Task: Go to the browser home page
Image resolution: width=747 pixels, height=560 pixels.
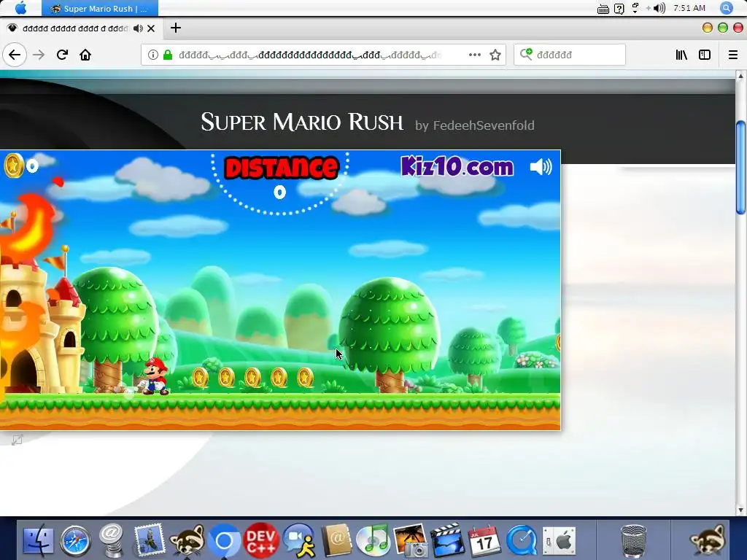Action: 85,55
